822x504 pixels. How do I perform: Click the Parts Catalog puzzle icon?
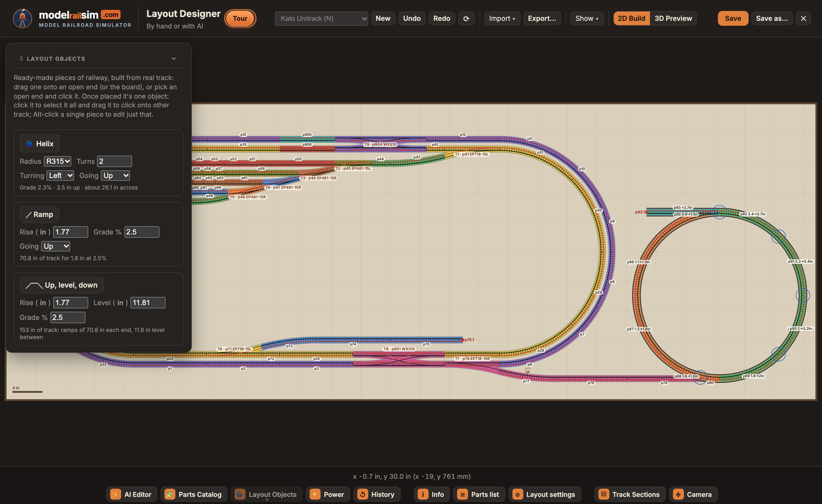tap(170, 494)
